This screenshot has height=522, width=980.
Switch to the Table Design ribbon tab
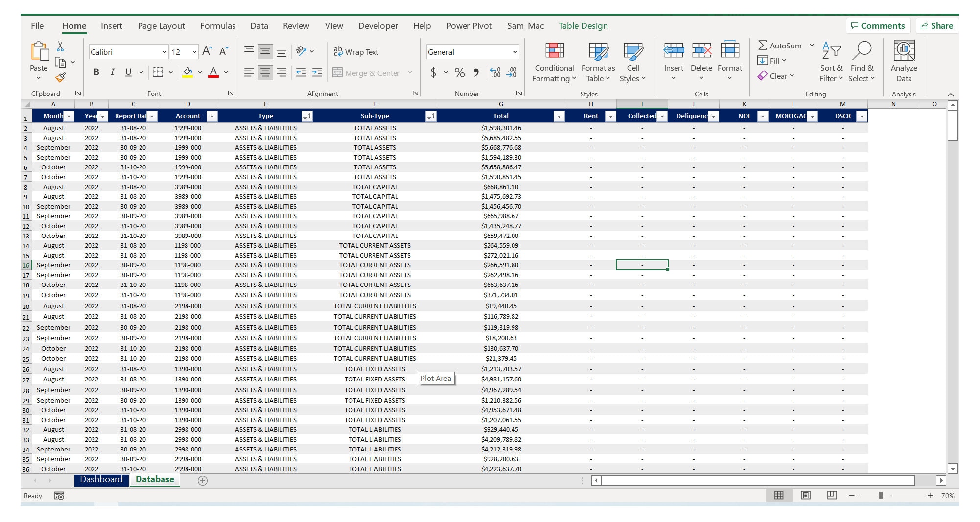[x=583, y=25]
